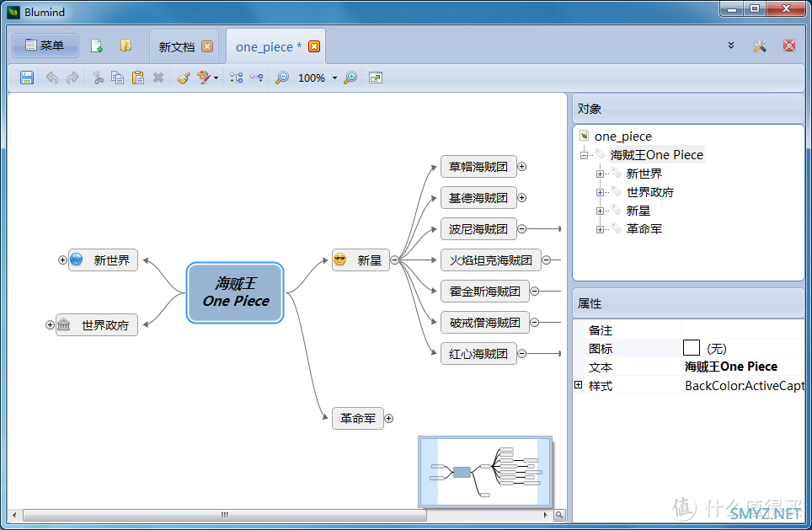812x530 pixels.
Task: Expand the 新世界 topic on canvas
Action: pyautogui.click(x=62, y=260)
